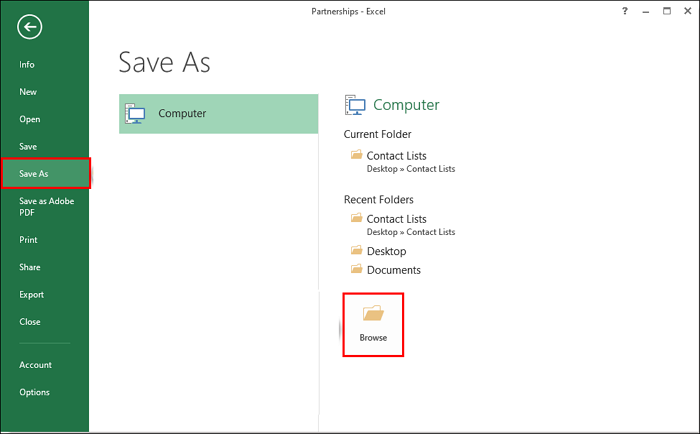Maximize the Excel window
Viewport: 700px width, 434px height.
667,11
